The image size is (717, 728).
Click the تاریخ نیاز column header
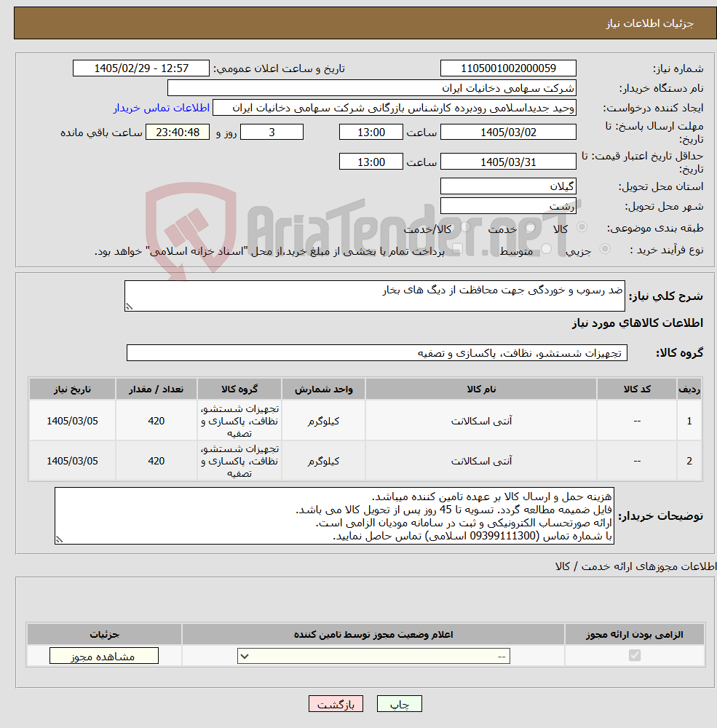(x=73, y=389)
